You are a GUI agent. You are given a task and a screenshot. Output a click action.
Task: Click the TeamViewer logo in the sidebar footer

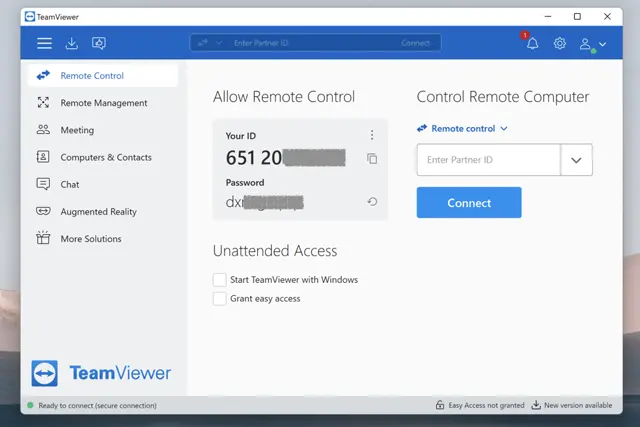[x=102, y=373]
